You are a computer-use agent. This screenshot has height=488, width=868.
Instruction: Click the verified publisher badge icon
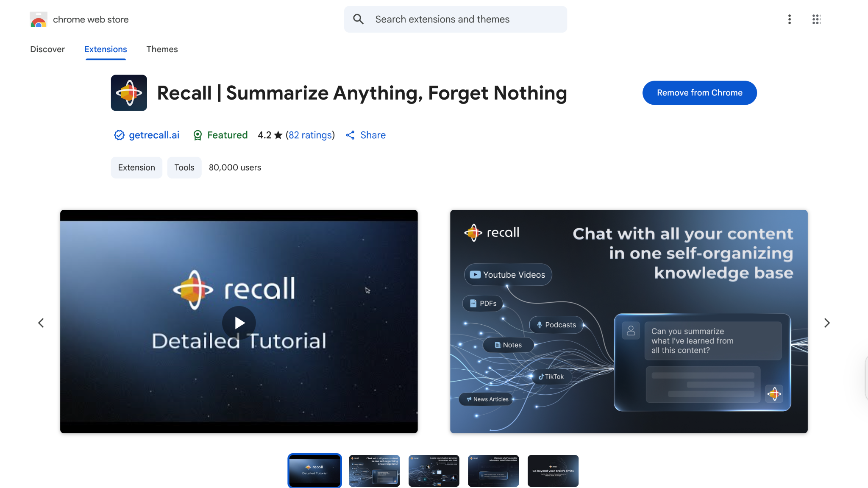(x=119, y=135)
